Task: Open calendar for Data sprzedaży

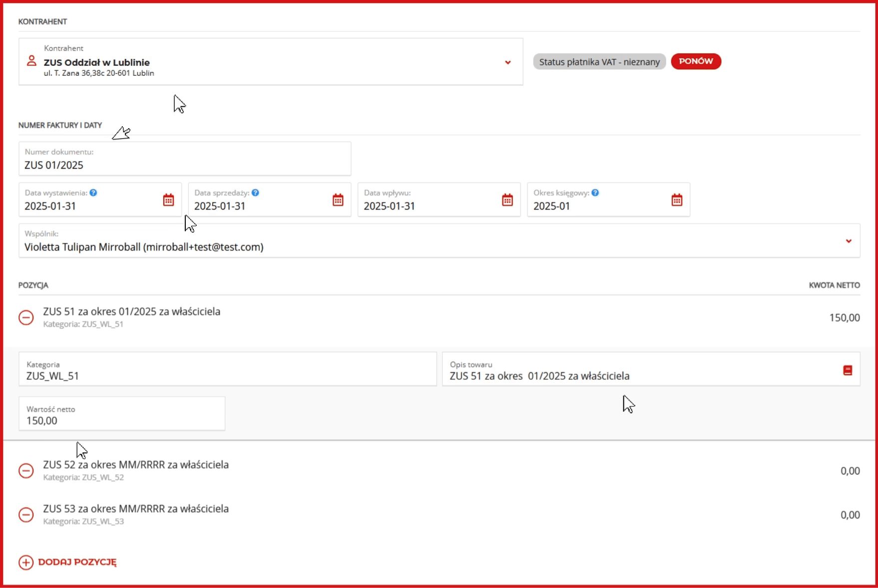Action: coord(338,200)
